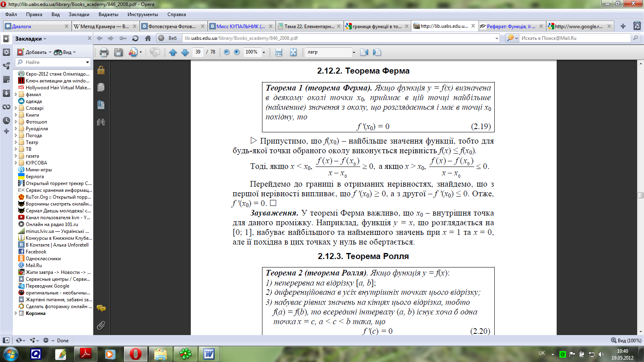Image resolution: width=644 pixels, height=362 pixels.
Task: Toggle the panel sidebar from status bar
Action: (6, 340)
